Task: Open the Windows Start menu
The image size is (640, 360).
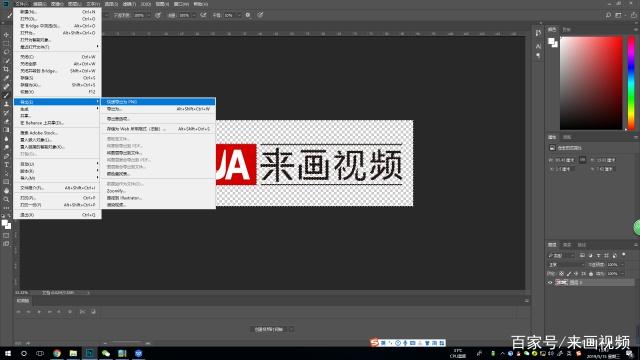Action: tap(8, 353)
